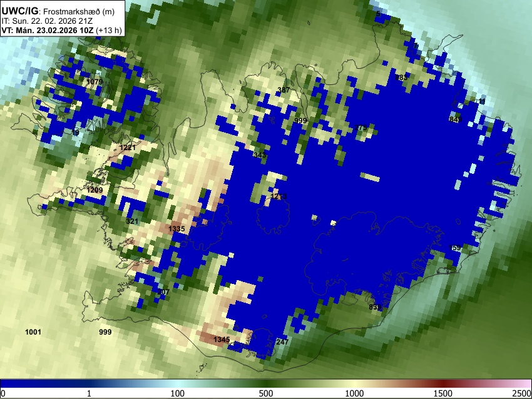Click the map value 159
The height and width of the screenshot is (399, 532).
[x=455, y=248]
